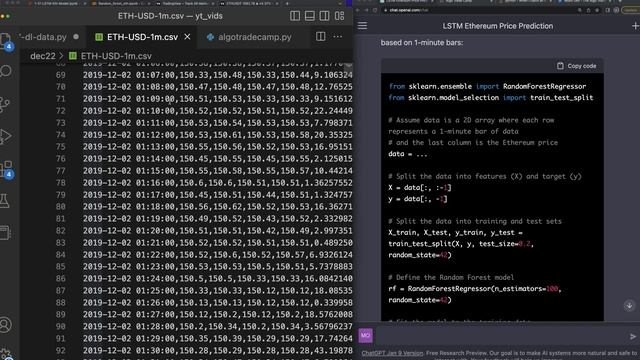Click line number 69 in the gutter
The image size is (640, 360).
(x=60, y=75)
